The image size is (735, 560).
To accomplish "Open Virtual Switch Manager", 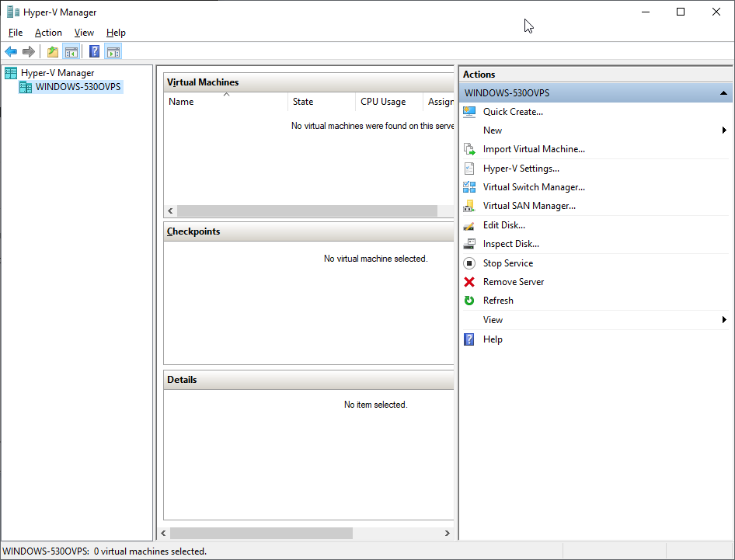I will coord(533,187).
